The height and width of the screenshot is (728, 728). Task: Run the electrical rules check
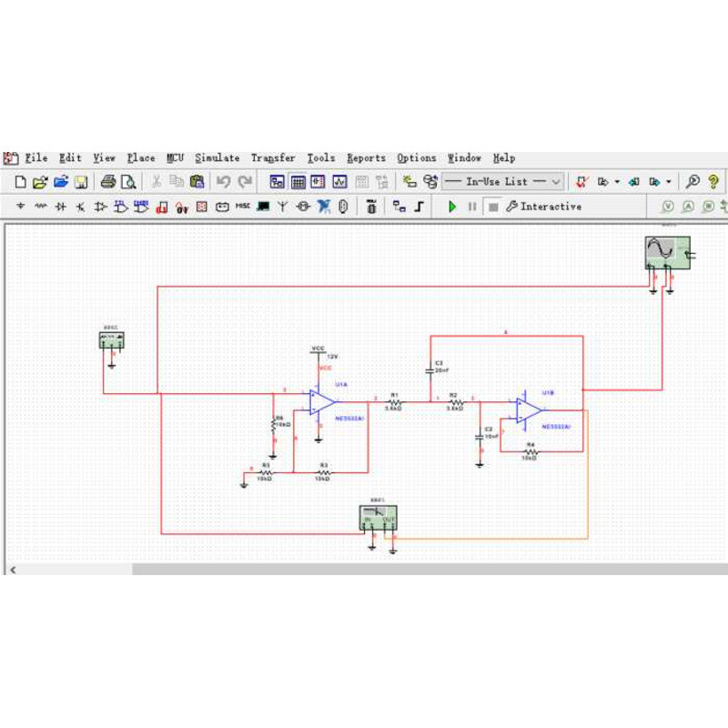(x=581, y=181)
